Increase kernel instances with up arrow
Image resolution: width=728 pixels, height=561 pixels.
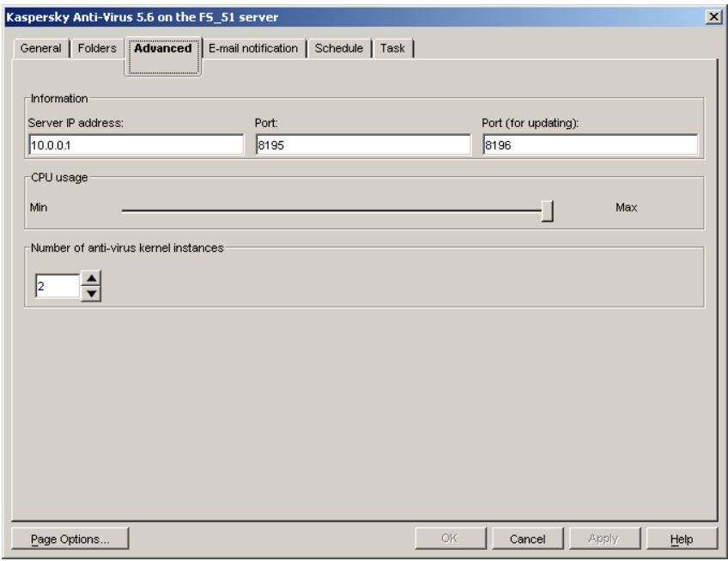click(x=92, y=278)
